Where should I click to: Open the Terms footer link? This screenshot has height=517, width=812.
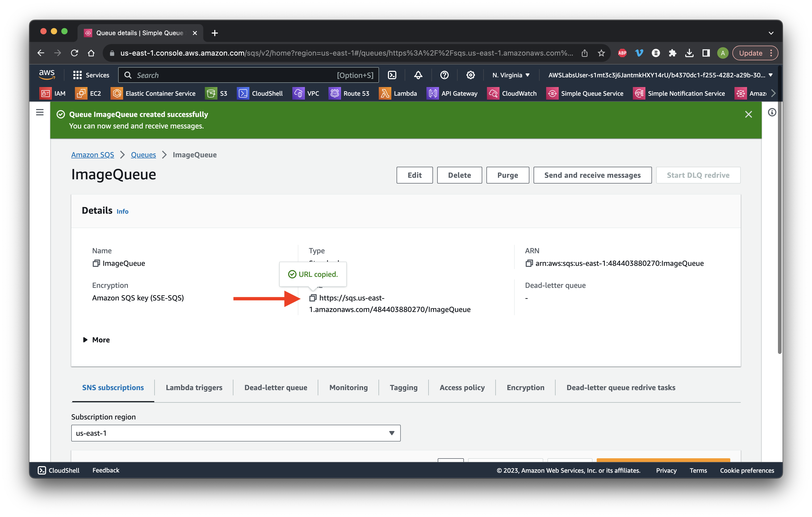(698, 470)
